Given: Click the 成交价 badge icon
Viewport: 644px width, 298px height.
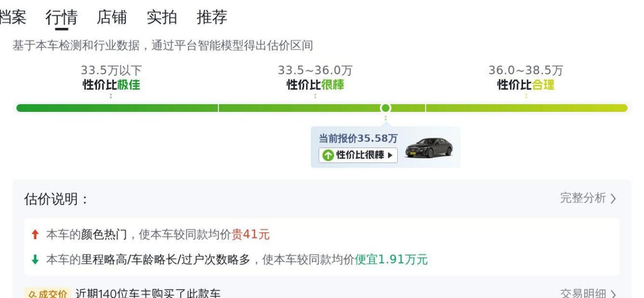Looking at the screenshot, I should click(46, 293).
